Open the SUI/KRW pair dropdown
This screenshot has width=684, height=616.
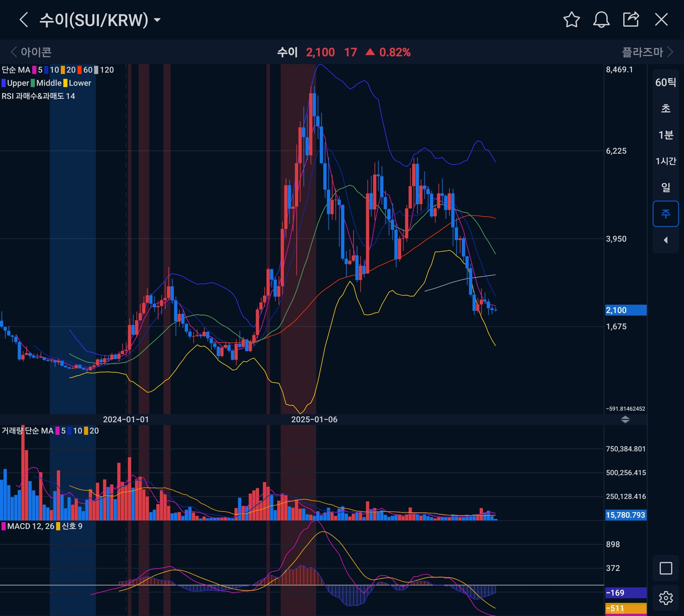157,20
